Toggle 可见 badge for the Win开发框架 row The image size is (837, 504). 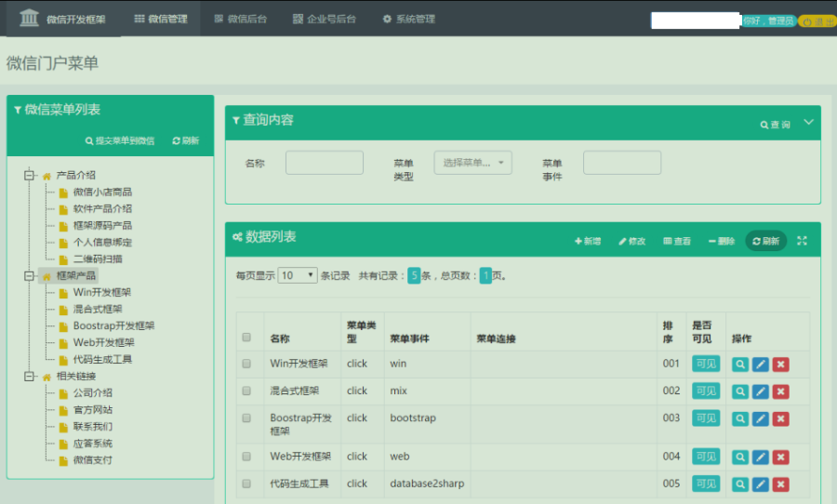pos(706,364)
